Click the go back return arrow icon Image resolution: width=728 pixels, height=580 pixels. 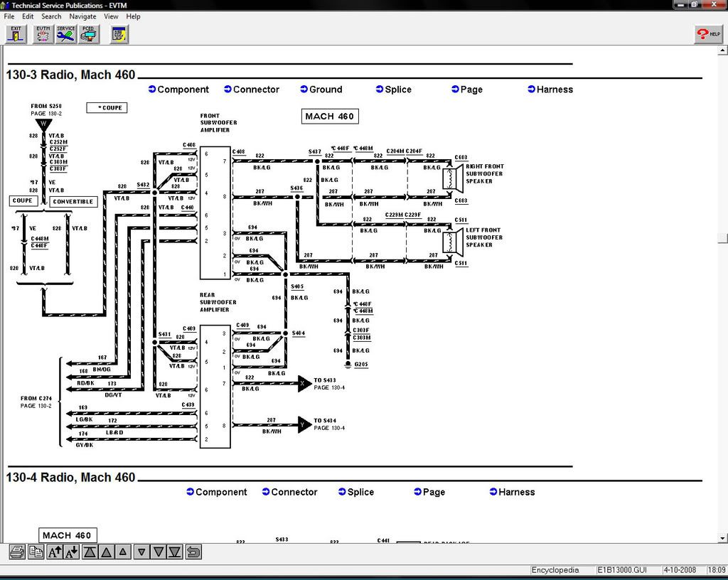click(x=193, y=552)
